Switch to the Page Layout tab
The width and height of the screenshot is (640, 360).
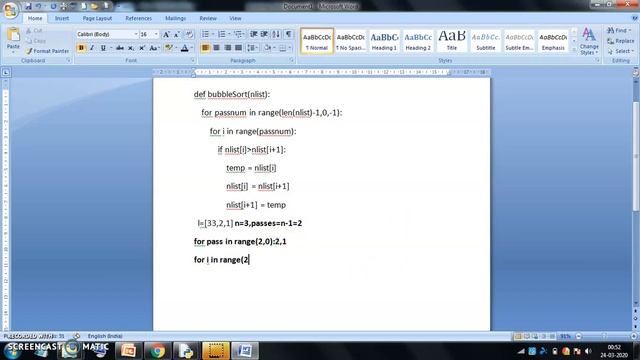point(97,18)
